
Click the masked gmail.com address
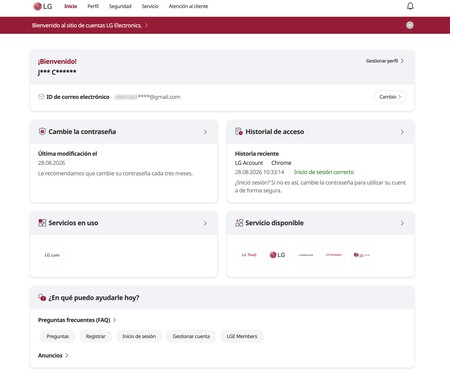click(147, 97)
